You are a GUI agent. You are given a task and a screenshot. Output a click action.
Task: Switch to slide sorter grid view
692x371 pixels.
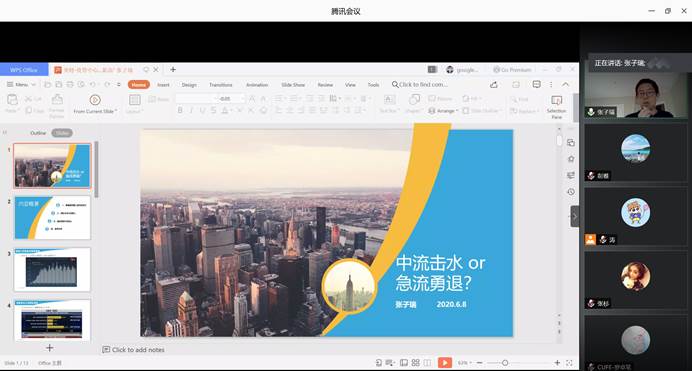tap(415, 363)
